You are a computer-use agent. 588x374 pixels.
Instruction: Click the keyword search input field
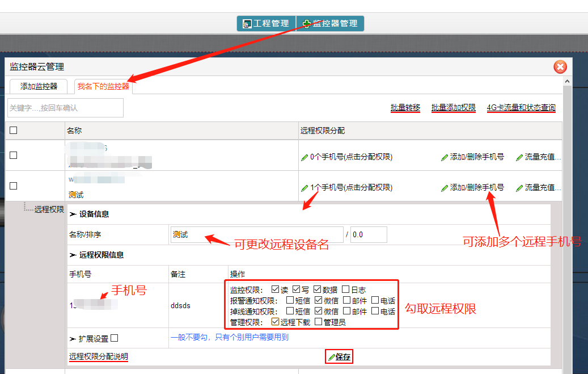[65, 108]
